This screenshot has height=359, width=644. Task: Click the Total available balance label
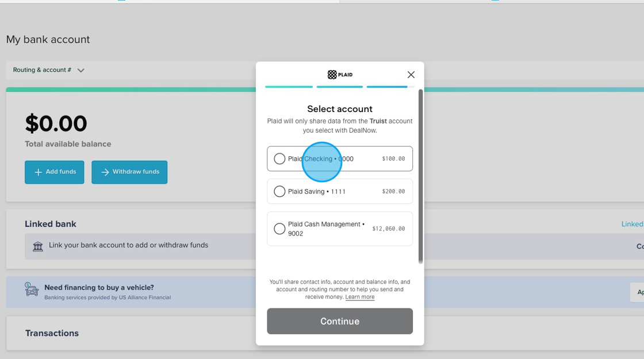pyautogui.click(x=68, y=144)
